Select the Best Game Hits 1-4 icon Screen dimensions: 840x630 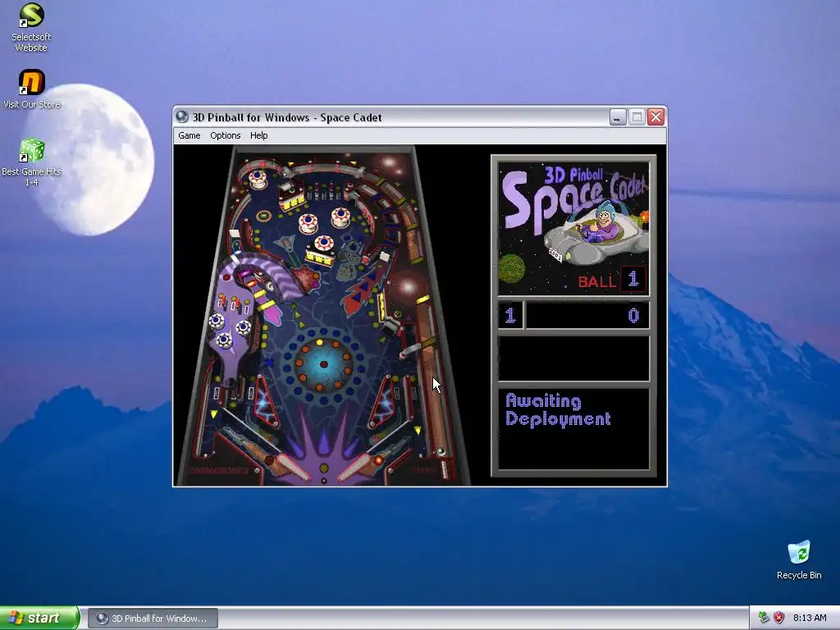click(x=32, y=162)
